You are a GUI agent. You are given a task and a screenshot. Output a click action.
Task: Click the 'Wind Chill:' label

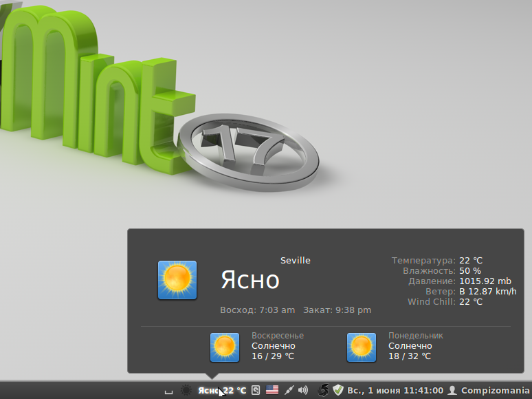click(x=432, y=301)
